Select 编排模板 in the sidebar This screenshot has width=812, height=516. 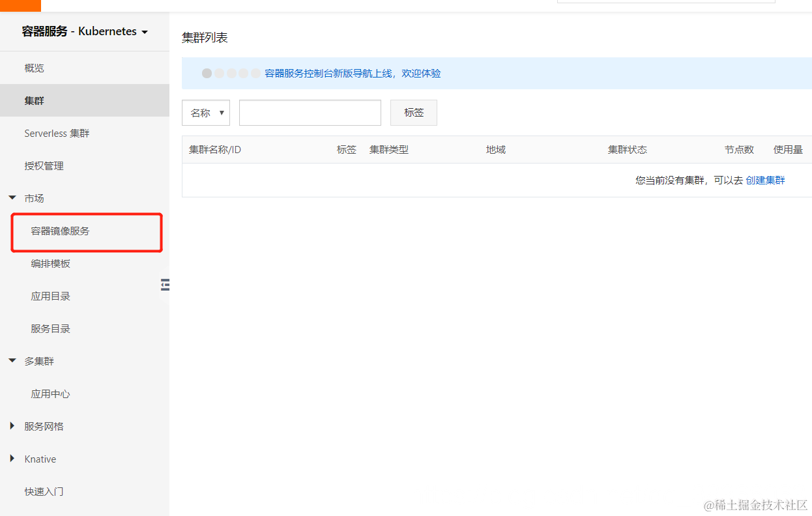pyautogui.click(x=50, y=263)
